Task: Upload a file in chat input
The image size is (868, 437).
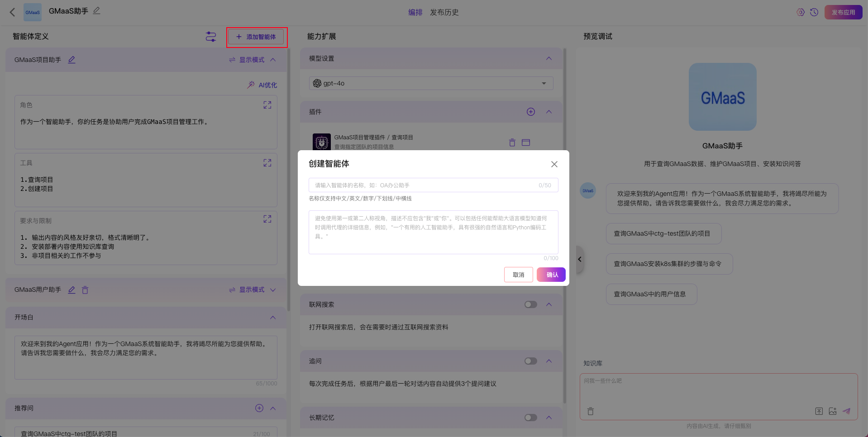Action: click(x=819, y=411)
